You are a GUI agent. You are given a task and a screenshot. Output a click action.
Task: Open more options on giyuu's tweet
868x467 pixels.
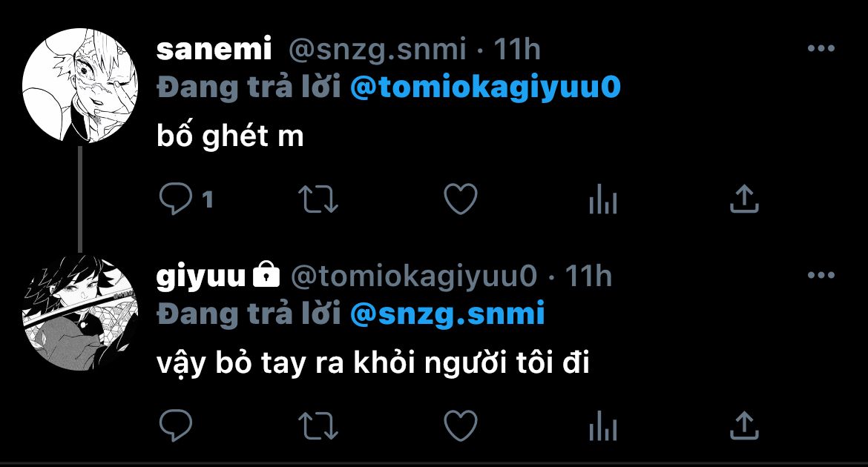(821, 276)
